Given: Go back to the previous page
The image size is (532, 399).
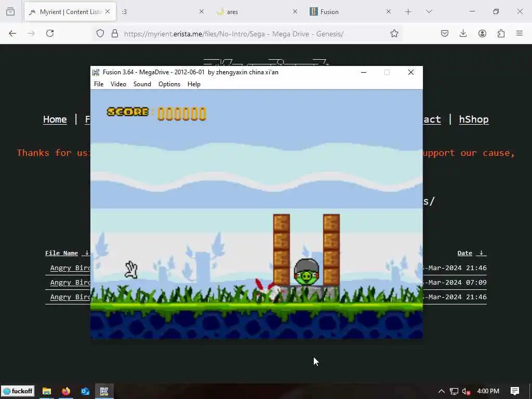Looking at the screenshot, I should pos(12,33).
